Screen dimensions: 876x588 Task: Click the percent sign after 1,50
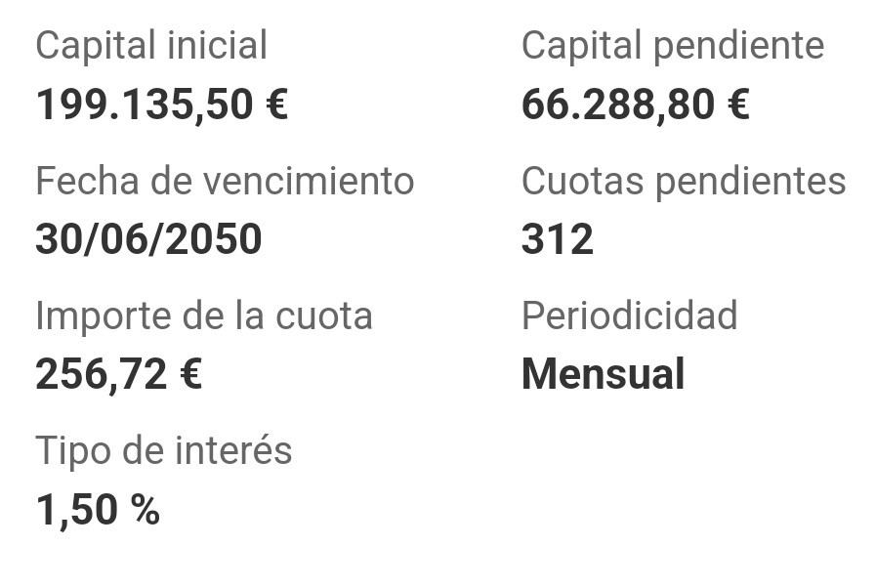[146, 509]
